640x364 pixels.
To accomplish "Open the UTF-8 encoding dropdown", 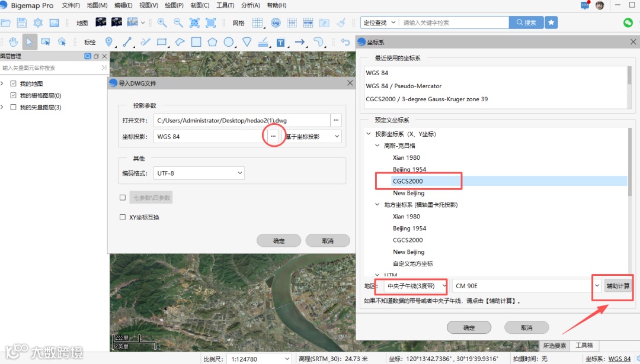I will tap(199, 173).
